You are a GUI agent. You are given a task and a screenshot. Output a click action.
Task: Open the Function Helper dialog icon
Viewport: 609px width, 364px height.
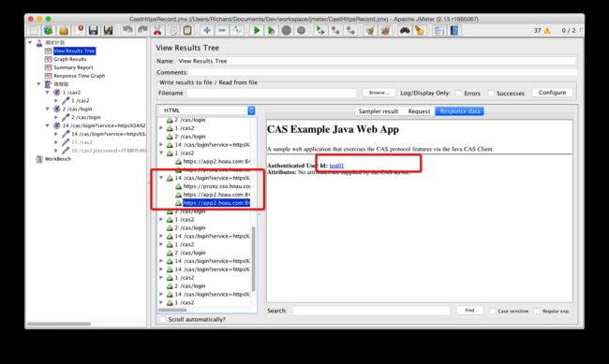pyautogui.click(x=438, y=30)
